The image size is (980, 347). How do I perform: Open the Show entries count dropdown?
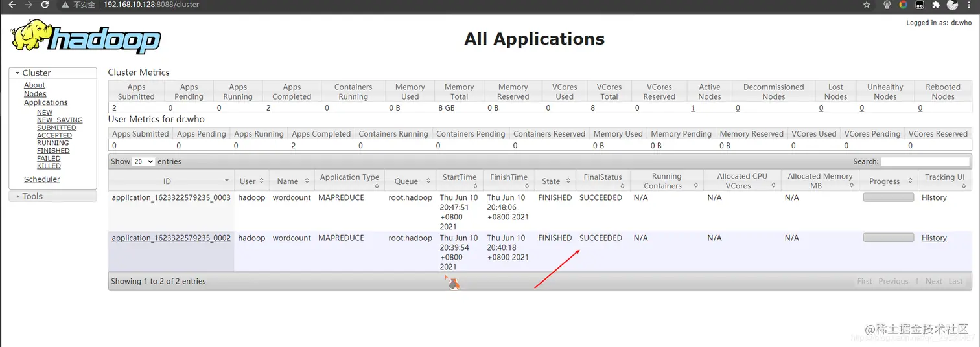pos(143,161)
